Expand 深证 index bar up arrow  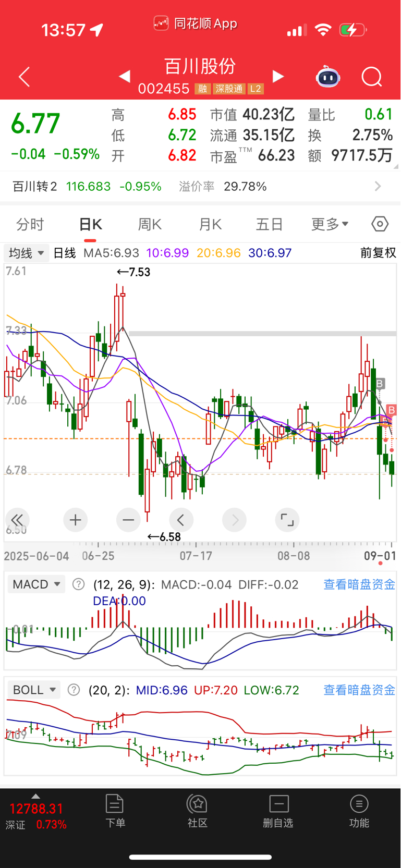[35, 796]
